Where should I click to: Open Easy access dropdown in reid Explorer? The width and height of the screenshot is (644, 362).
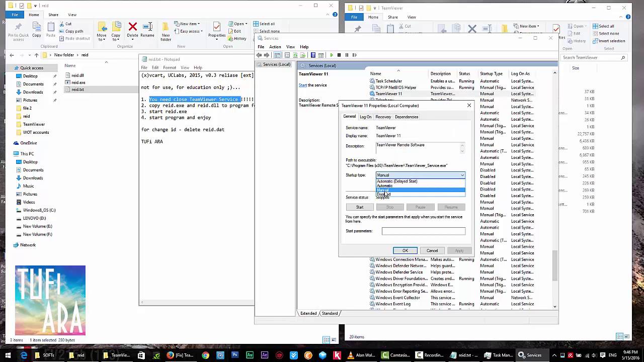click(187, 31)
